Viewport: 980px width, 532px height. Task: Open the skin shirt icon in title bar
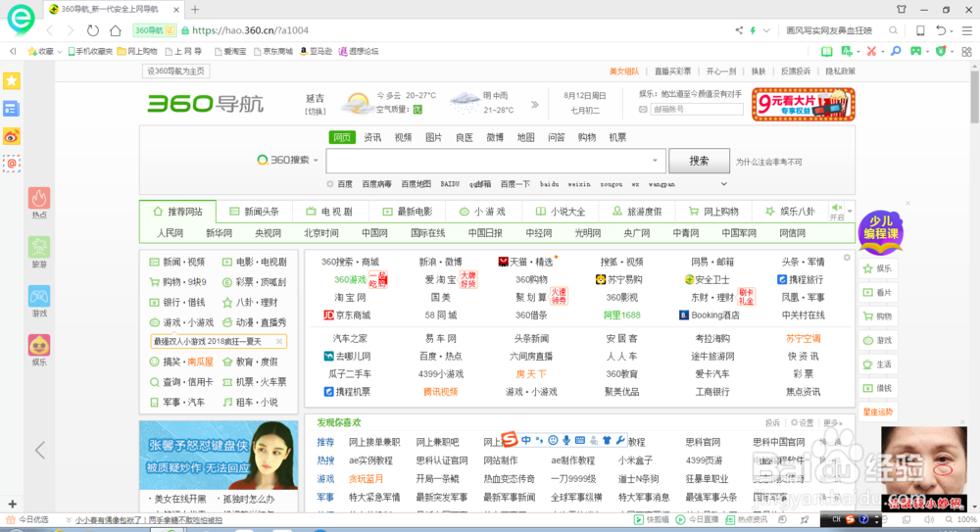point(902,10)
